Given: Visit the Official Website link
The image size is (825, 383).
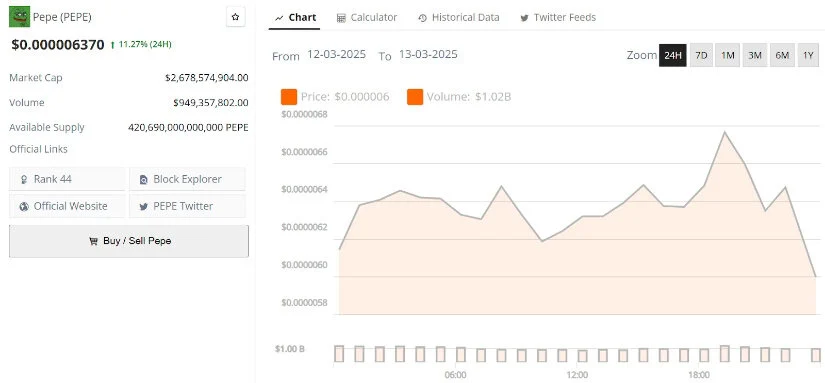Looking at the screenshot, I should 67,206.
